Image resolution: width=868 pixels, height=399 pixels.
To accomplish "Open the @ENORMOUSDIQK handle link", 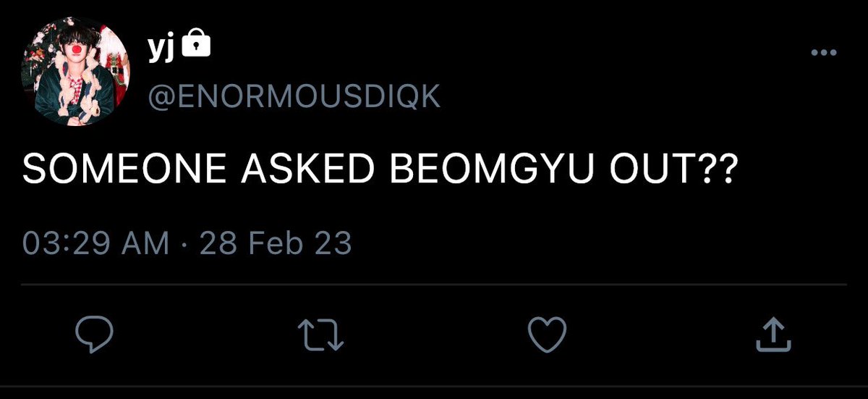I will 294,96.
